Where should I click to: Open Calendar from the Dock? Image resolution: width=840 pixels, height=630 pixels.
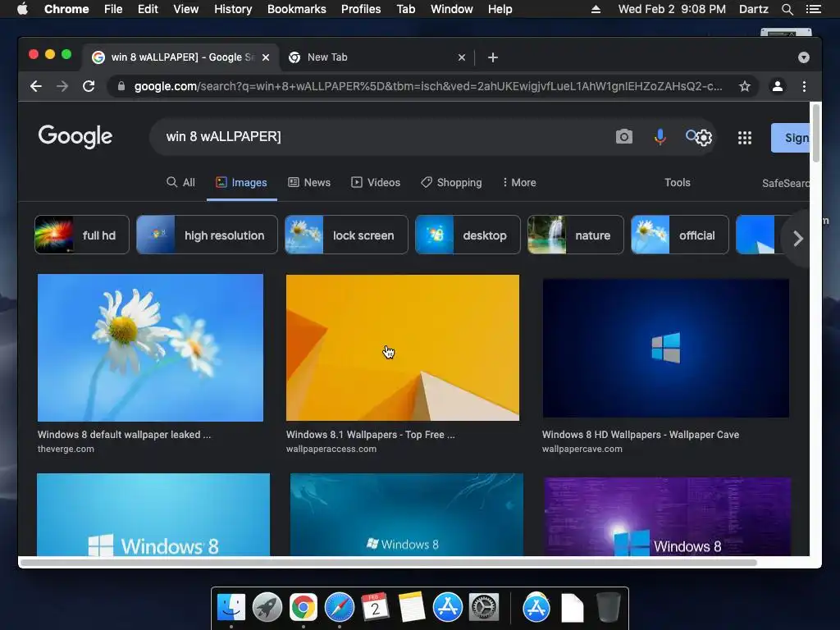[375, 608]
